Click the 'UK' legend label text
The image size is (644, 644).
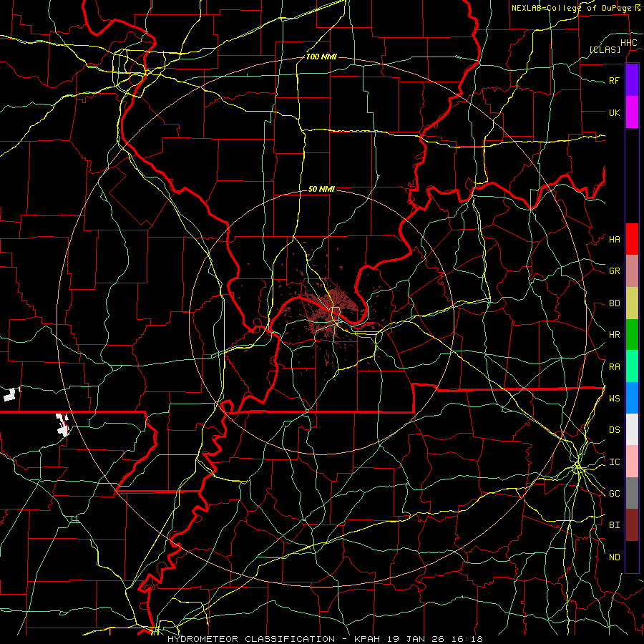click(614, 112)
